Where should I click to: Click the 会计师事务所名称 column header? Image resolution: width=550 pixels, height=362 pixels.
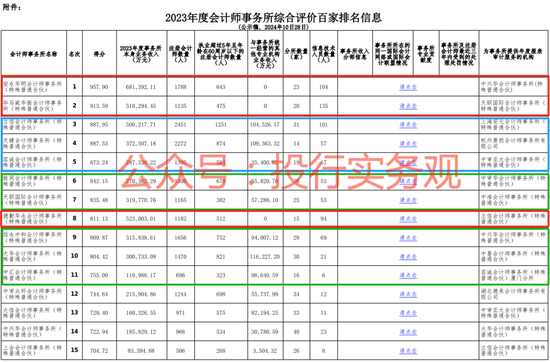(34, 54)
